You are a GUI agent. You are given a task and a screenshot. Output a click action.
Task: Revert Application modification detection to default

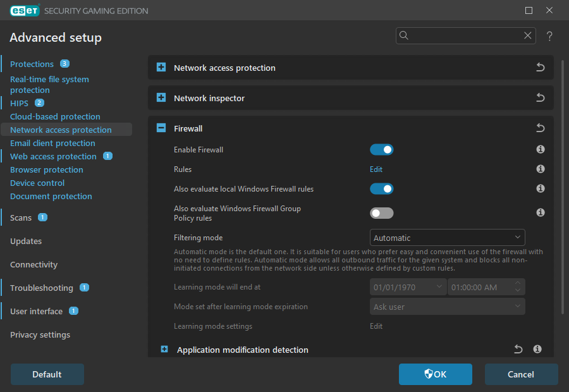point(518,349)
